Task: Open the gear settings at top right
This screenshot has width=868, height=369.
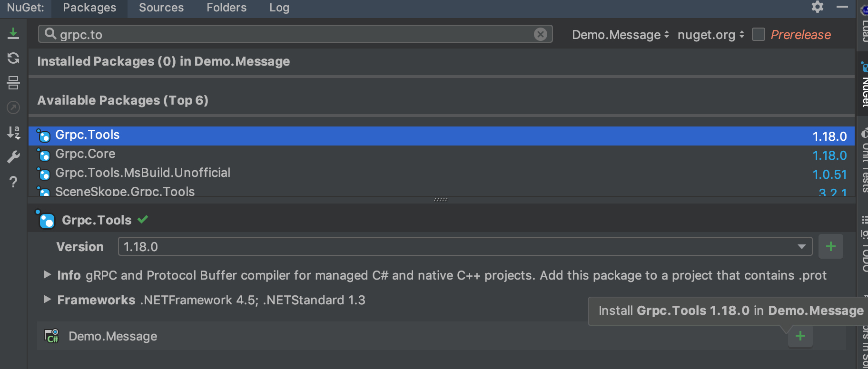Action: coord(818,7)
